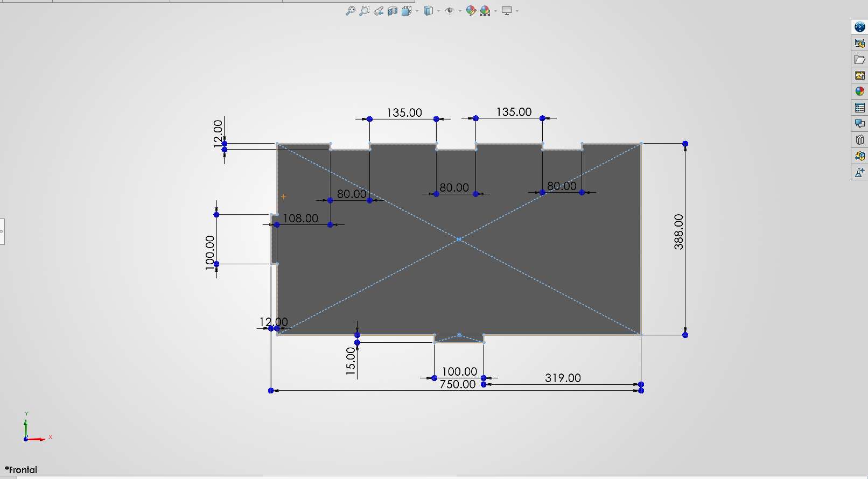Select the 750.00 overall width dimension
This screenshot has width=868, height=479.
tap(458, 384)
